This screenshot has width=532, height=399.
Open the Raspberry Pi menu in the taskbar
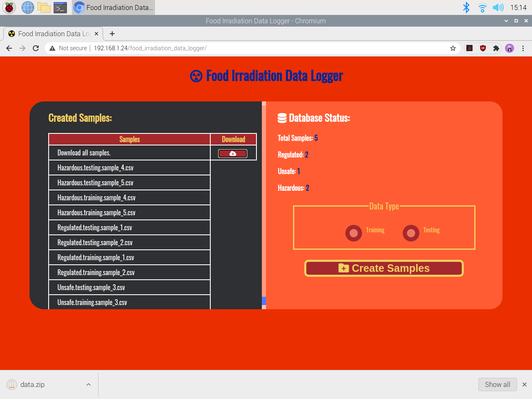(x=9, y=7)
